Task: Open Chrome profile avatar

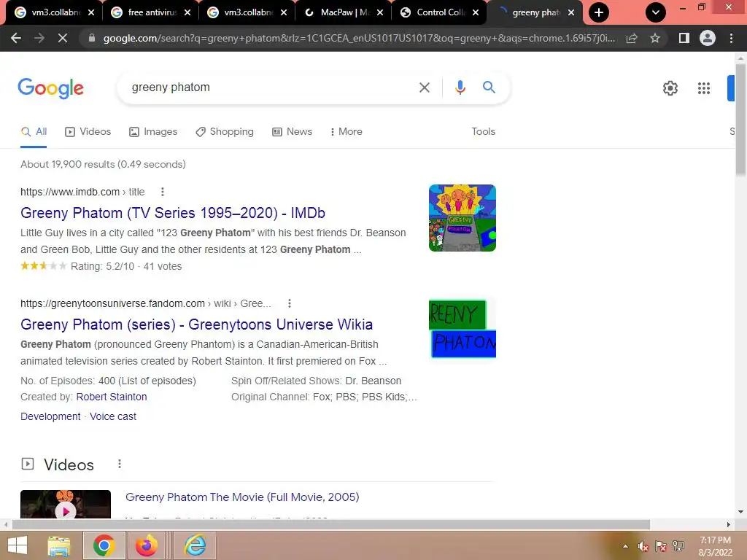Action: (708, 38)
